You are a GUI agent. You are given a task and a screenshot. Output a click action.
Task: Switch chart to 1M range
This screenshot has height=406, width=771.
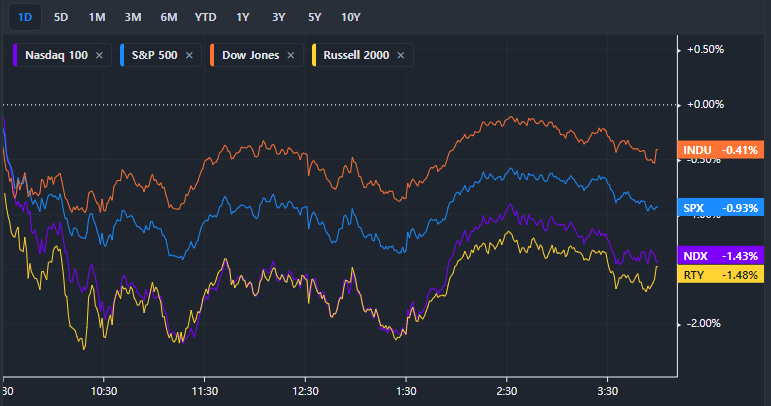pos(97,16)
